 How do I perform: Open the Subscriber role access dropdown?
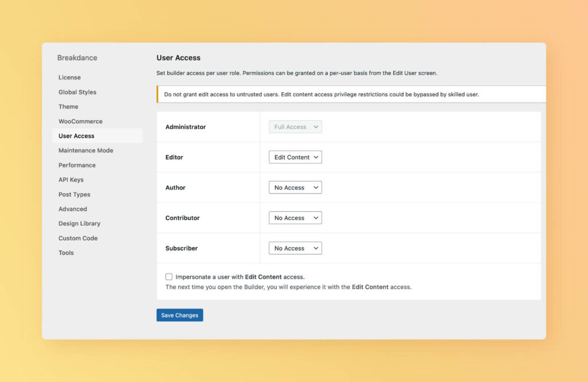(295, 248)
